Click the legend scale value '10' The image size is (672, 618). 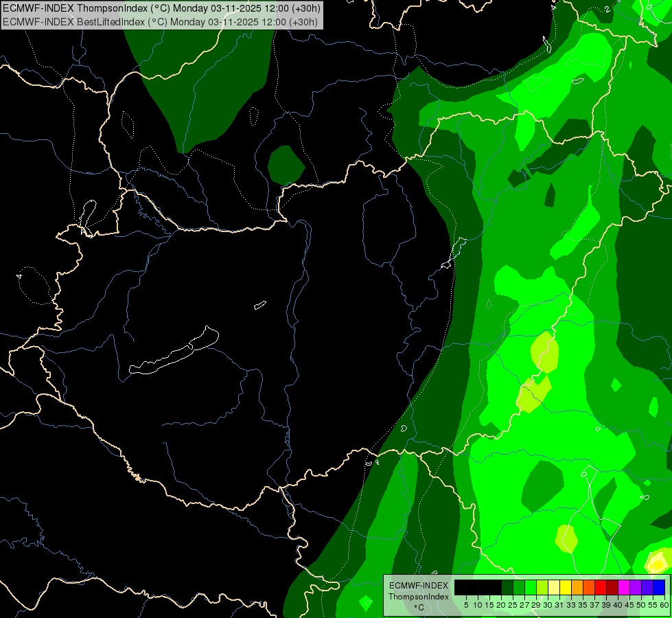[478, 605]
